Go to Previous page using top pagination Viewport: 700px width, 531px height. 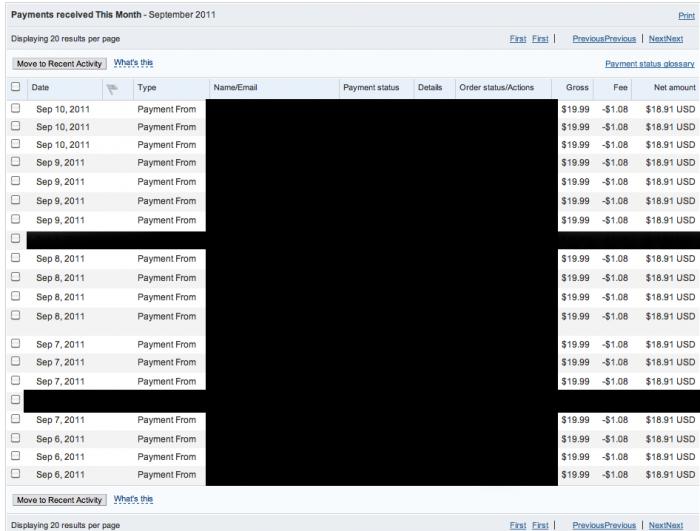pyautogui.click(x=604, y=39)
